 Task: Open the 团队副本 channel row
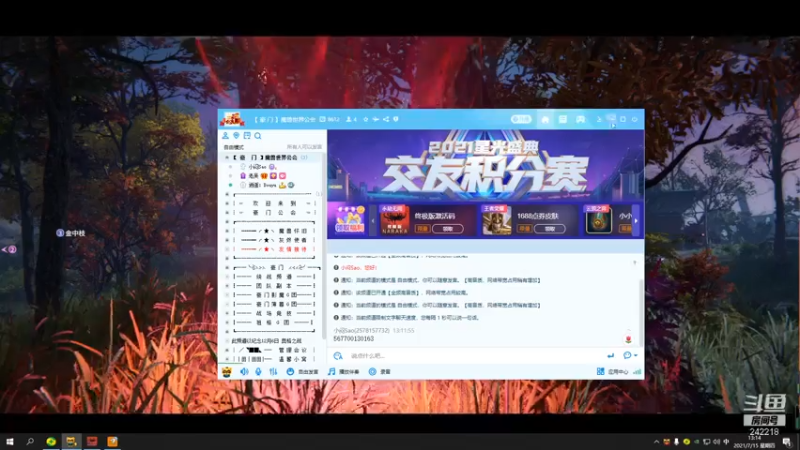click(x=272, y=286)
